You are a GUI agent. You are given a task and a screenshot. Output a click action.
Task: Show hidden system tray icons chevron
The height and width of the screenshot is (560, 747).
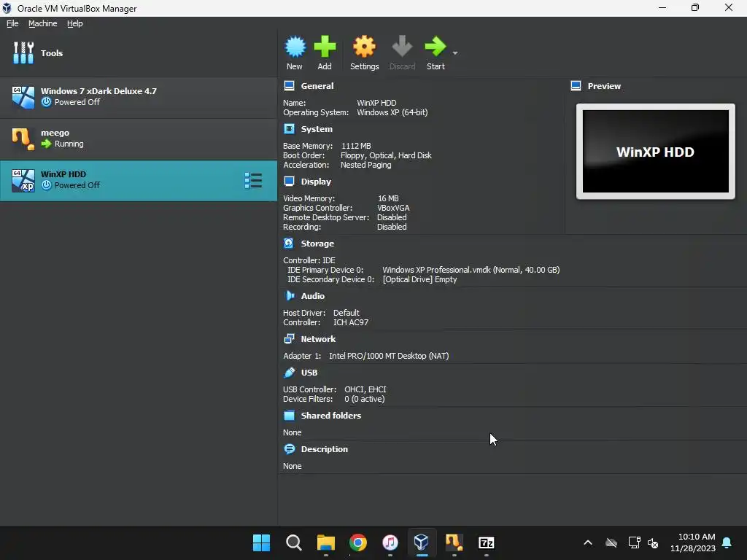588,542
